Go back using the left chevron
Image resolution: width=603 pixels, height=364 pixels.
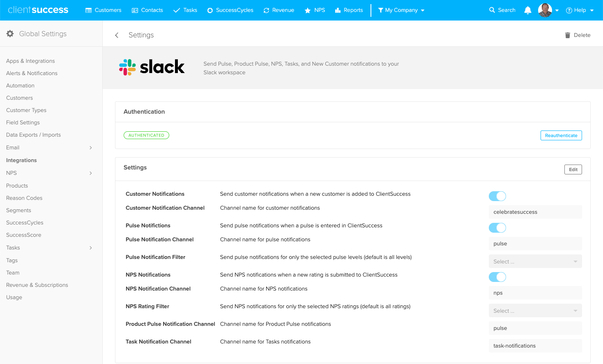[117, 35]
